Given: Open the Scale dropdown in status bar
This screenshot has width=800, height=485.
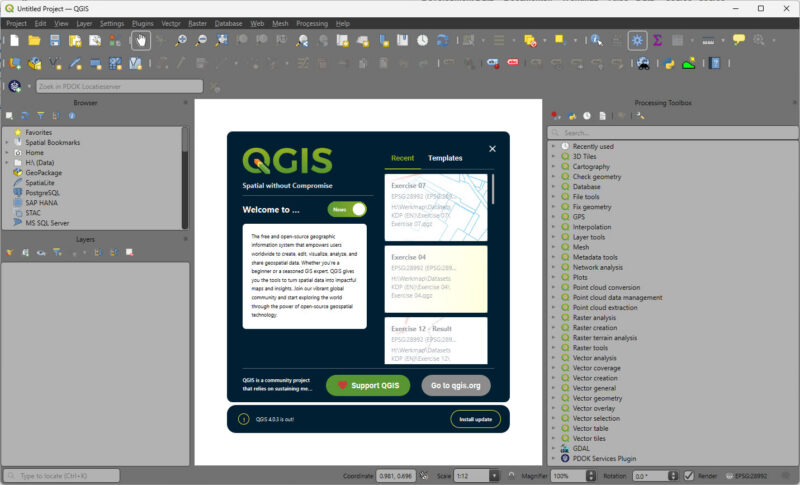Looking at the screenshot, I should (494, 476).
